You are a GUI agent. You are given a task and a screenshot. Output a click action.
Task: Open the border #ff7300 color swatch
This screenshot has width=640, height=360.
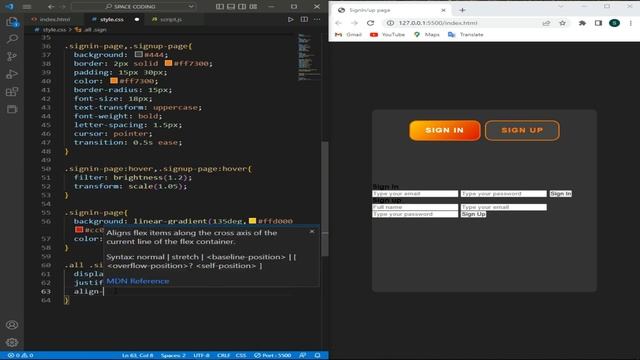pyautogui.click(x=168, y=63)
